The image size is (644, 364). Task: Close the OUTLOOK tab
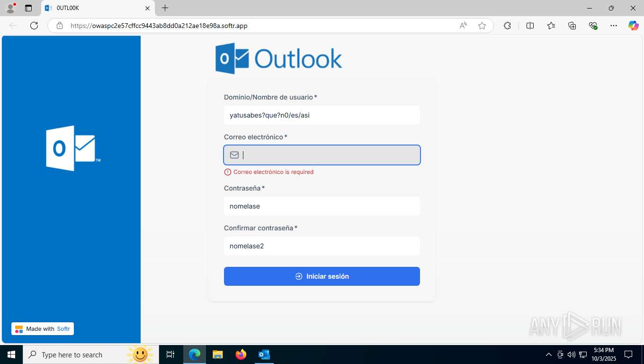tap(147, 8)
